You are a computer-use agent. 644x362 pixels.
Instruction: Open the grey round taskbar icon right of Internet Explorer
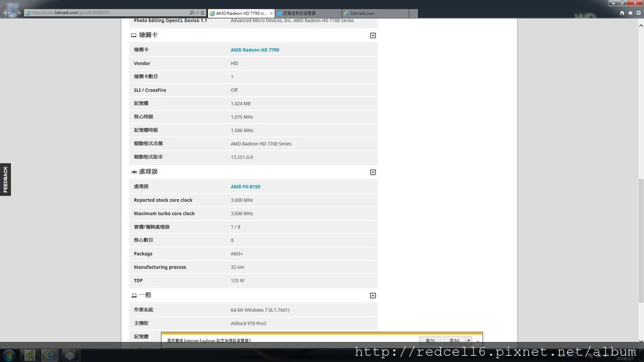pyautogui.click(x=69, y=355)
